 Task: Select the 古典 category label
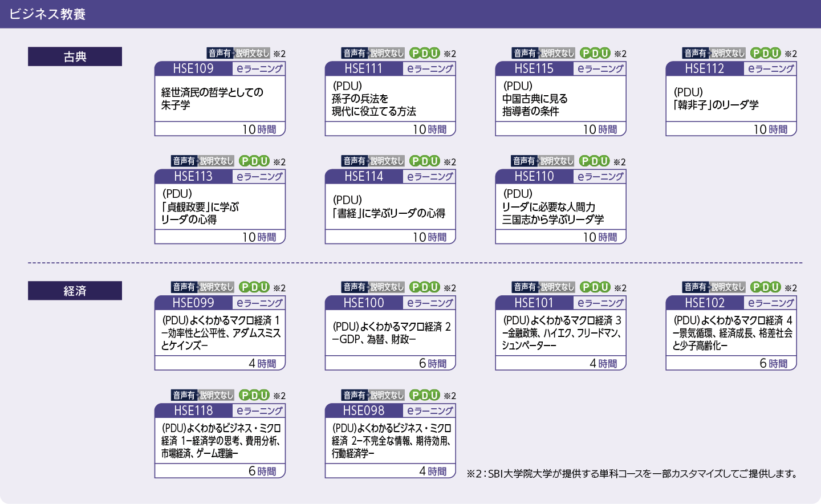(75, 56)
